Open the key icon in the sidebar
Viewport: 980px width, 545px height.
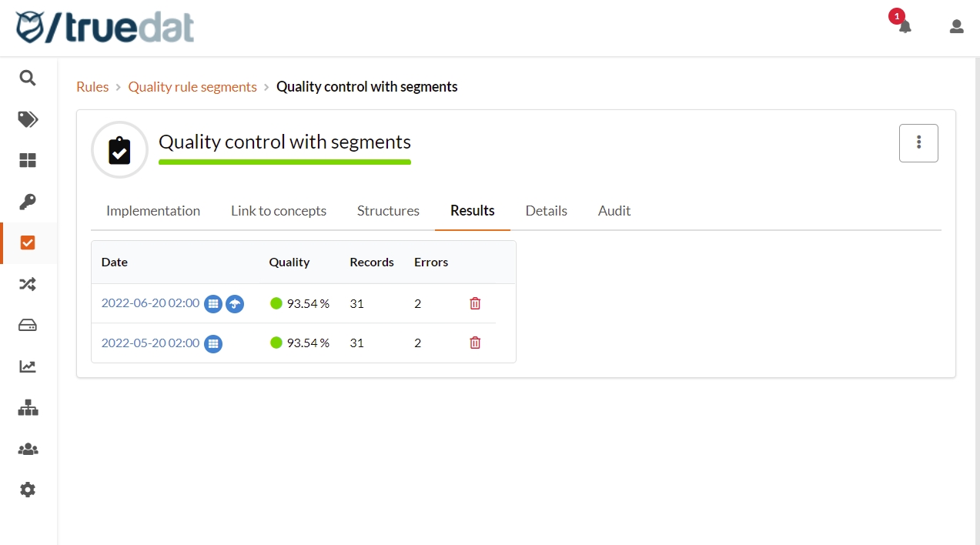28,202
